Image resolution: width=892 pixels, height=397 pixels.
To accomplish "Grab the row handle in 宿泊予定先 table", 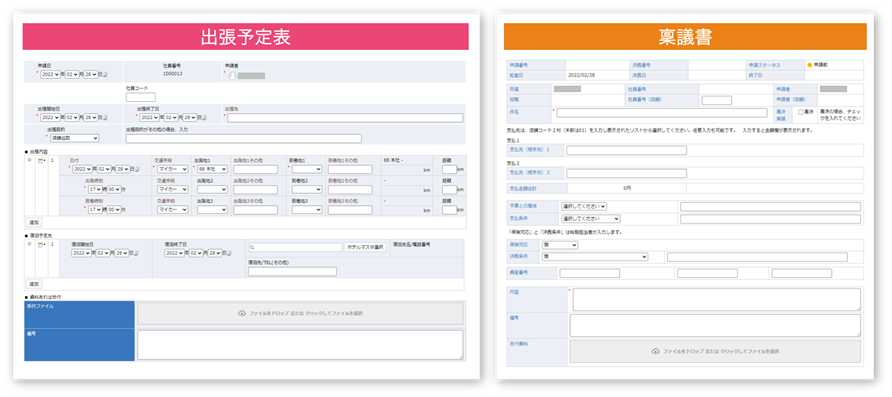I will 29,244.
